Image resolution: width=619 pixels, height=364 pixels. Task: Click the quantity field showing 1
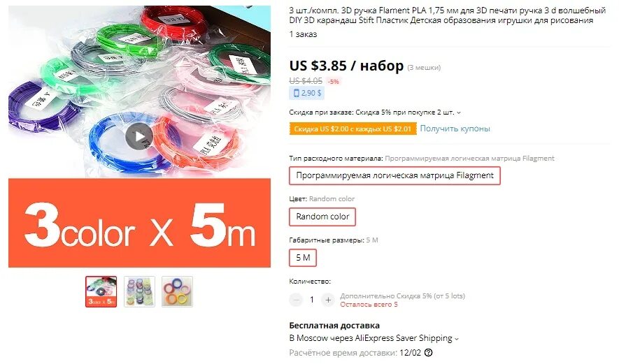click(x=312, y=300)
